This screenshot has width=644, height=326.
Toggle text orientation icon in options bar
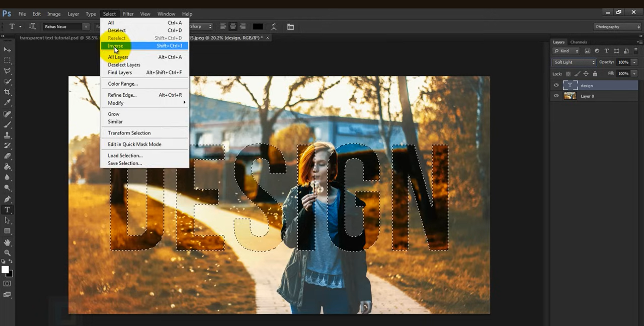coord(32,27)
